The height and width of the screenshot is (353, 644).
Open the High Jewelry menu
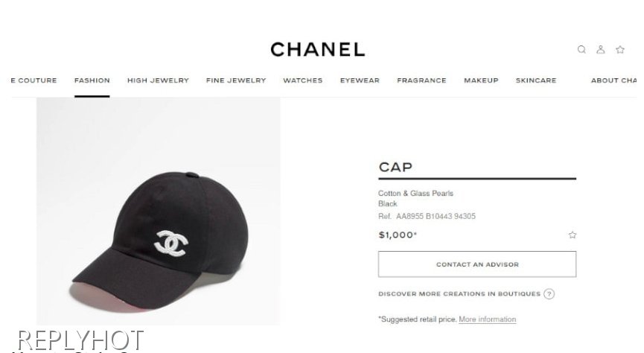[158, 80]
